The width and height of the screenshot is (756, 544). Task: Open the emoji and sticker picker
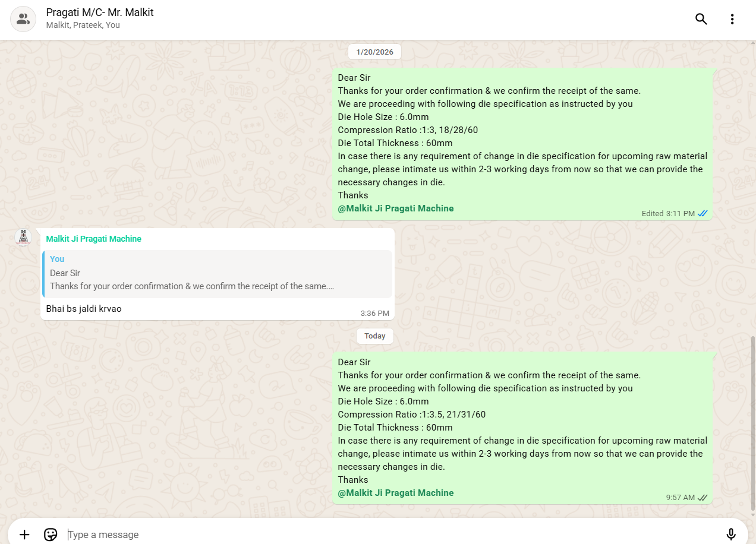pos(51,534)
